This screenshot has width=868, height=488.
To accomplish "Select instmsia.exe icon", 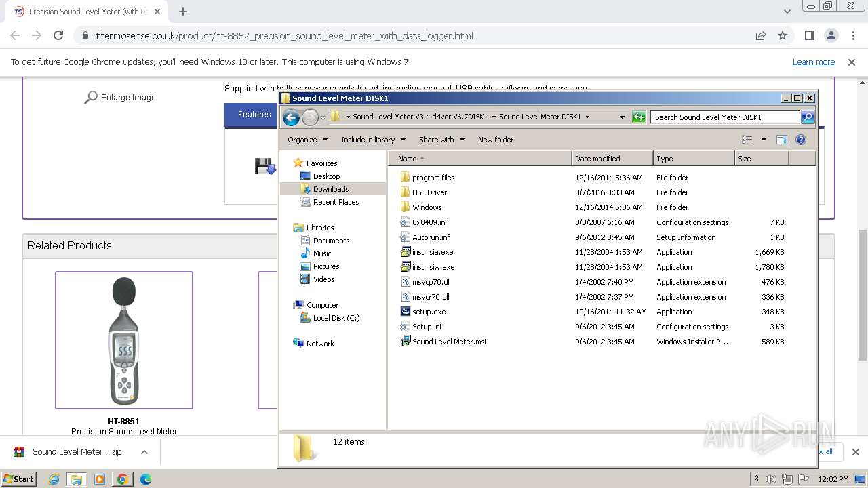I will click(405, 252).
